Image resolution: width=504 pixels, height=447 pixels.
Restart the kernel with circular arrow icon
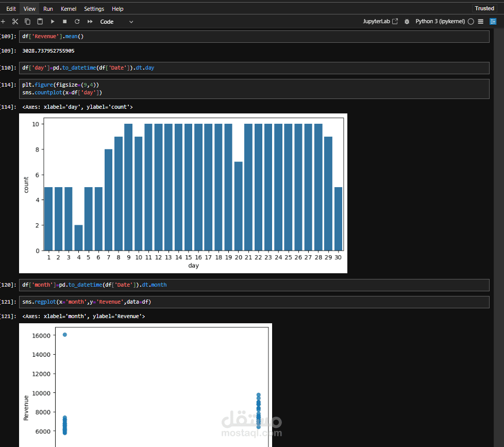pyautogui.click(x=77, y=22)
